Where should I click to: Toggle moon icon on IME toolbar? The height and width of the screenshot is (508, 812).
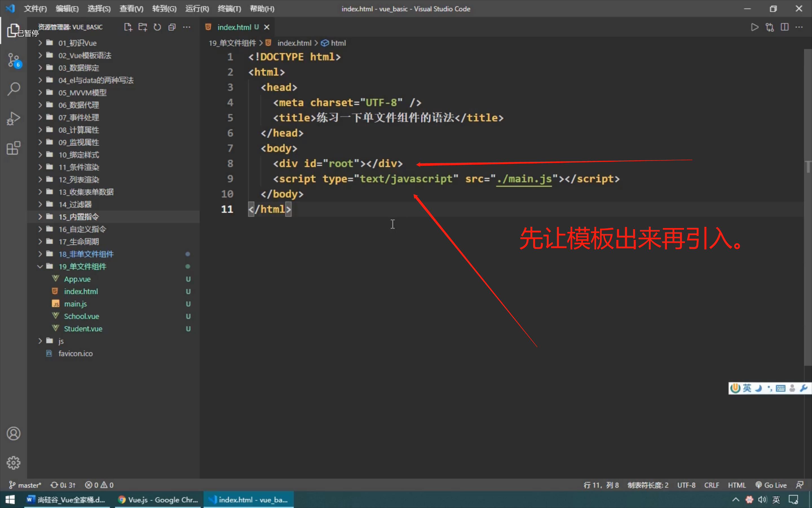[x=758, y=388]
